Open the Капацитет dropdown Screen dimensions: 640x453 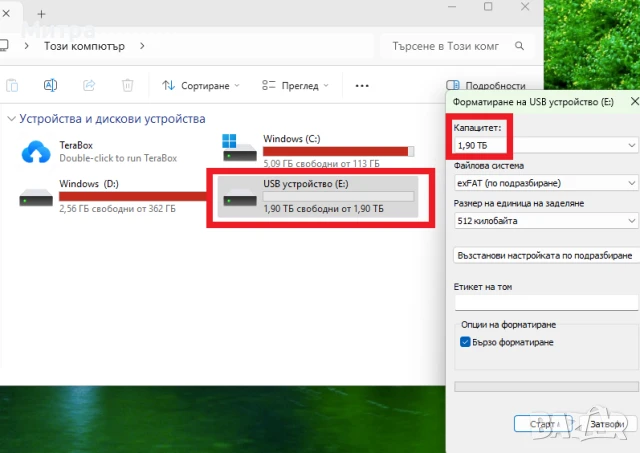coord(545,146)
